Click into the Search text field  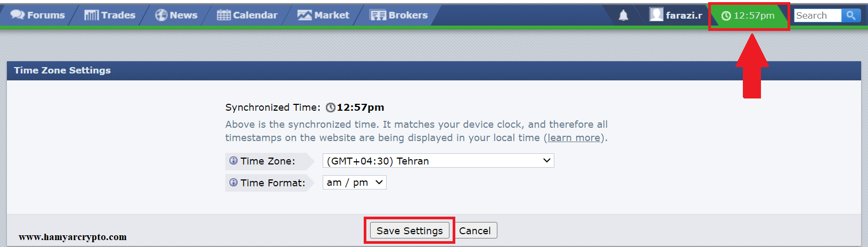tap(817, 15)
